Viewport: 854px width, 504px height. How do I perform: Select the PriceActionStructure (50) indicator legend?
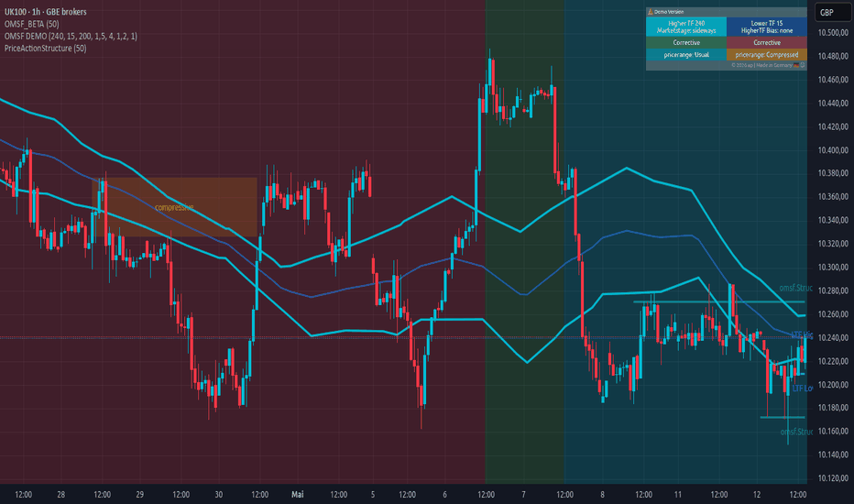pos(45,48)
